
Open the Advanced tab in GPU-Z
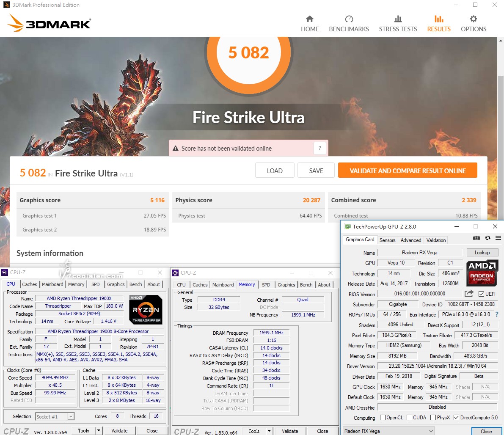coord(411,240)
